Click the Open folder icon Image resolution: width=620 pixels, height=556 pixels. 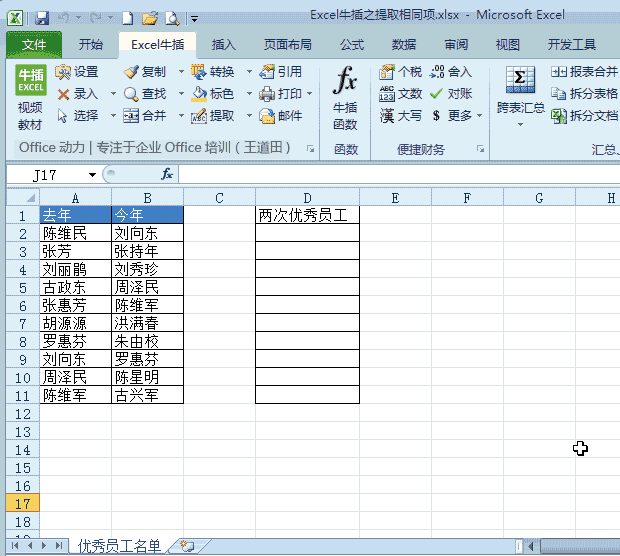point(150,18)
